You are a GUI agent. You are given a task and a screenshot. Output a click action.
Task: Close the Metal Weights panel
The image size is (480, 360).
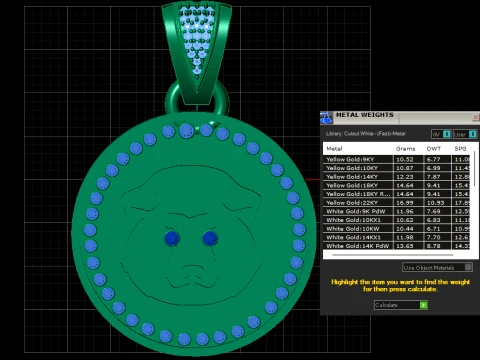(x=476, y=117)
